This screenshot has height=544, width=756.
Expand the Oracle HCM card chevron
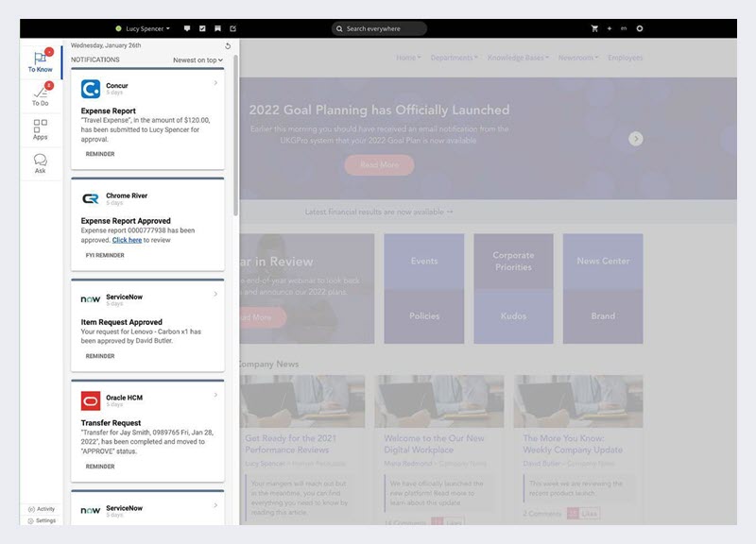pyautogui.click(x=215, y=395)
